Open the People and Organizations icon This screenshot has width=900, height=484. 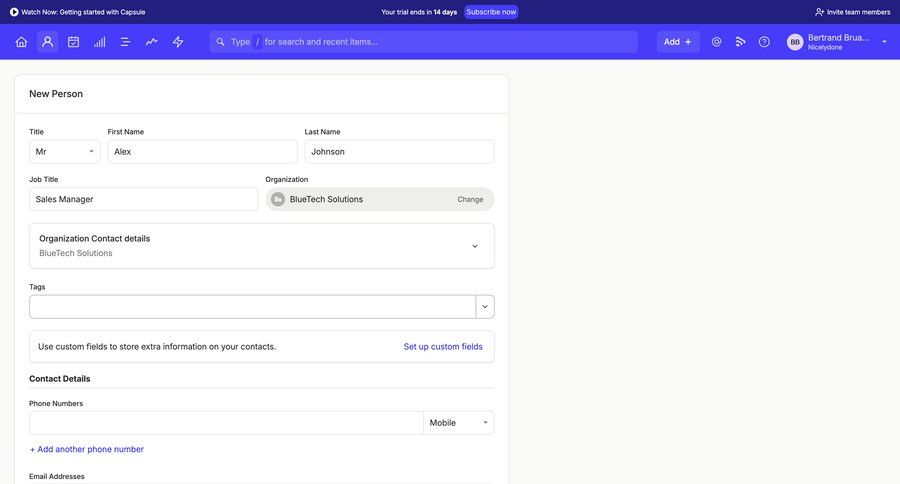[47, 42]
